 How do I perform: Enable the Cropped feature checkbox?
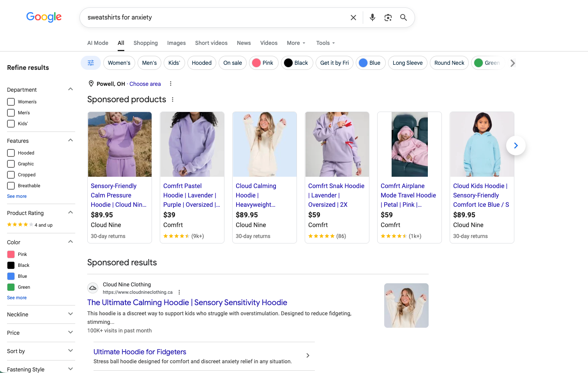(11, 175)
